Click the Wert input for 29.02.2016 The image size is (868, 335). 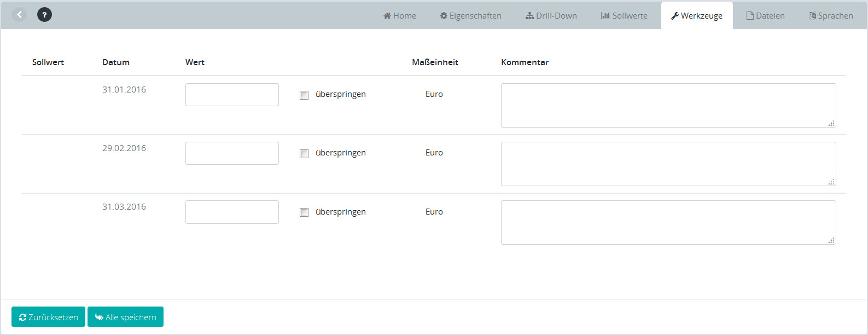(232, 153)
